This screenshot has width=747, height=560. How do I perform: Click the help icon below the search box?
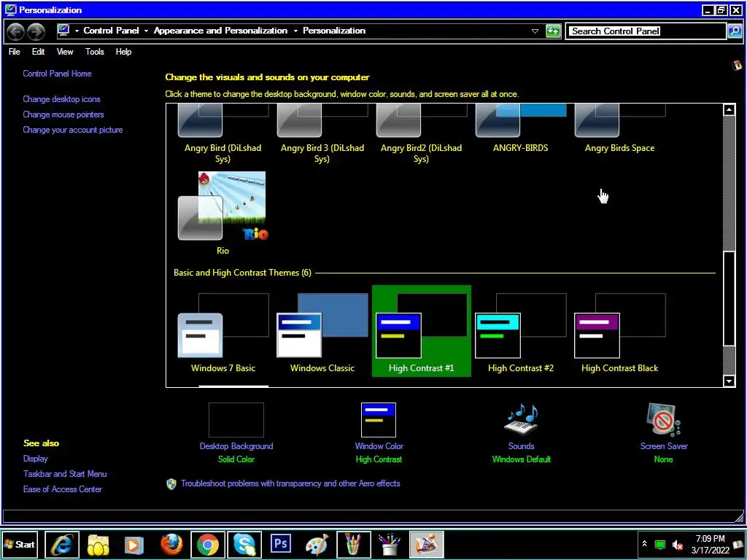tap(737, 65)
